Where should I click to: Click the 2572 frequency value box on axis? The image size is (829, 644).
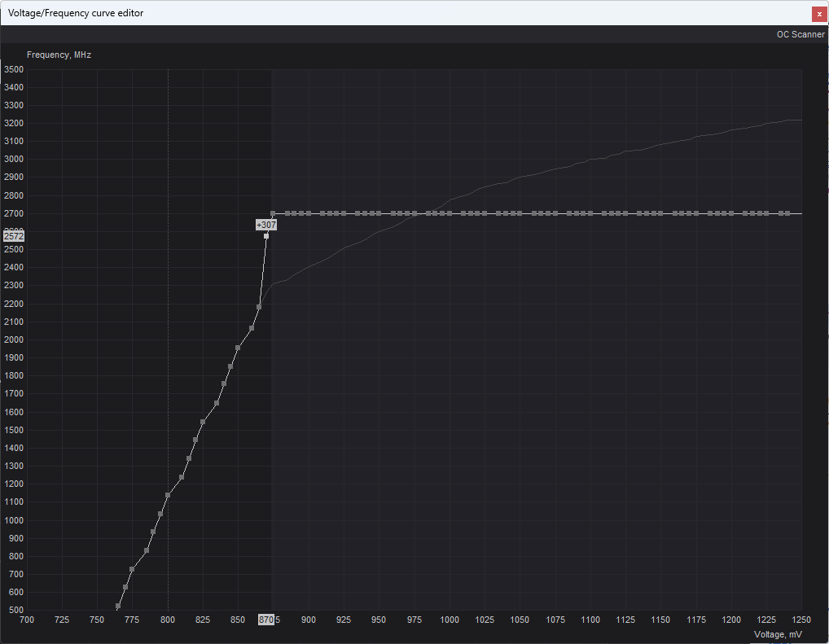[14, 236]
